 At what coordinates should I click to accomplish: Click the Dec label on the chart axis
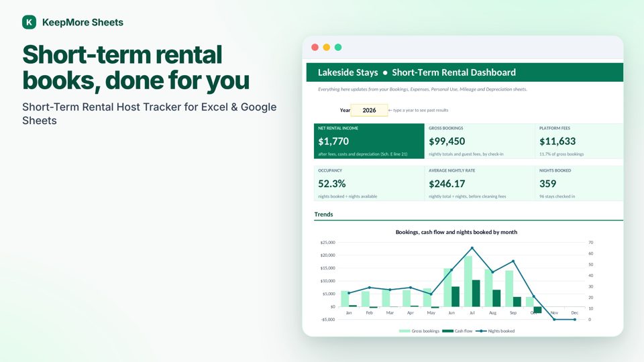tap(575, 313)
